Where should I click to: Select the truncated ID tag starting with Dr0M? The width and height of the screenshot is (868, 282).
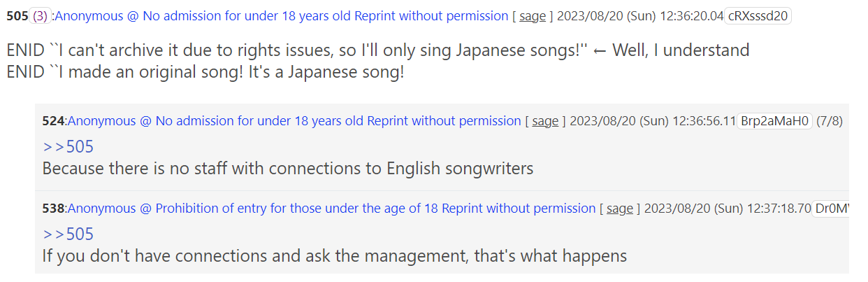point(831,209)
